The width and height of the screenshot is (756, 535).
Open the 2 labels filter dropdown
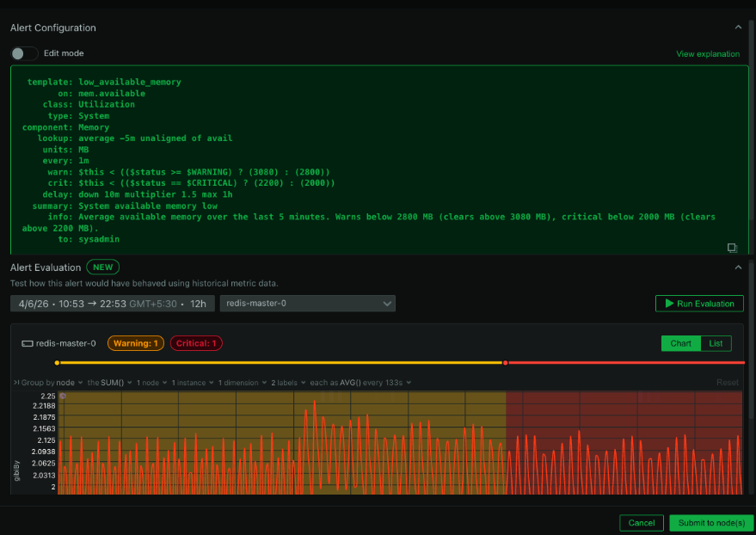(x=286, y=383)
